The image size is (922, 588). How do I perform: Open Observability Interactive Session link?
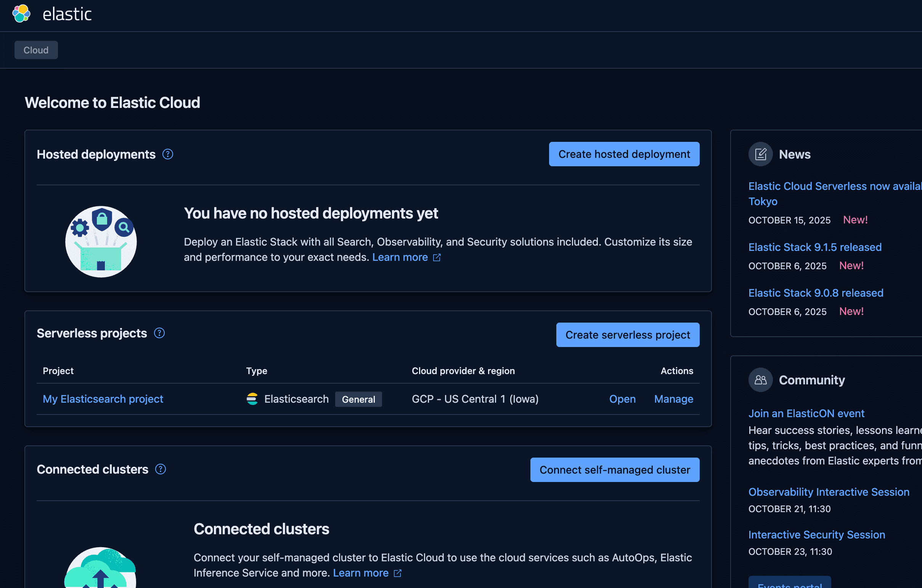[x=829, y=492]
